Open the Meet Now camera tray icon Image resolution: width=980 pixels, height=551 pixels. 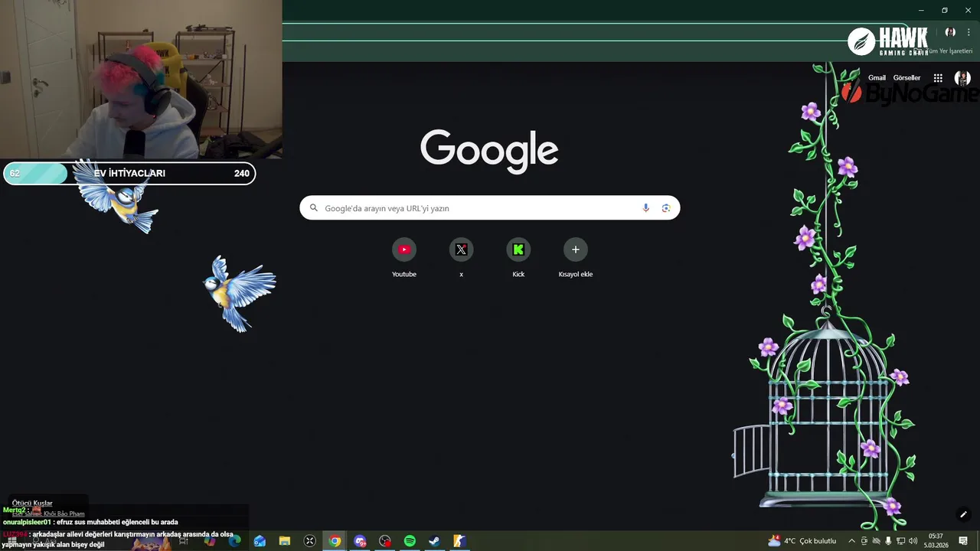[x=864, y=541]
